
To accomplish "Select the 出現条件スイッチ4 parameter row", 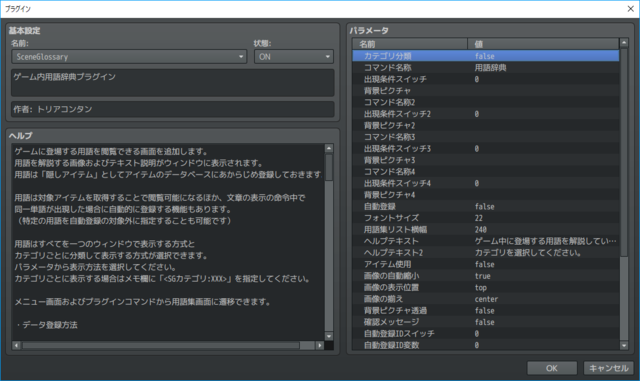I will (x=486, y=183).
